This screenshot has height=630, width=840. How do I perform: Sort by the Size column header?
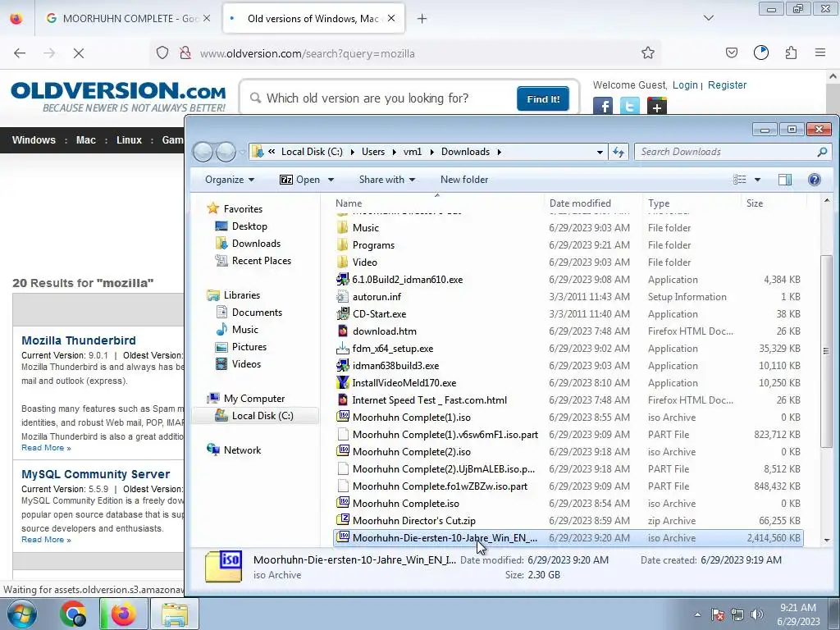(x=755, y=203)
